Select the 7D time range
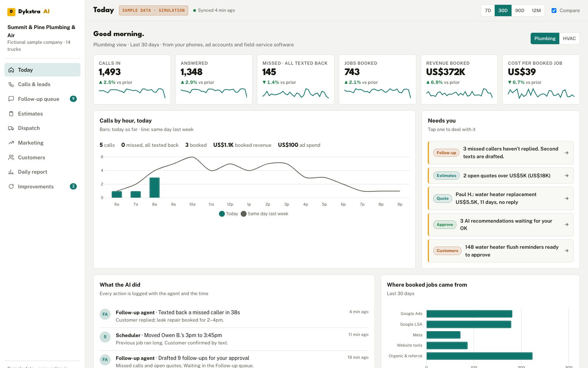The width and height of the screenshot is (588, 368). (x=488, y=10)
